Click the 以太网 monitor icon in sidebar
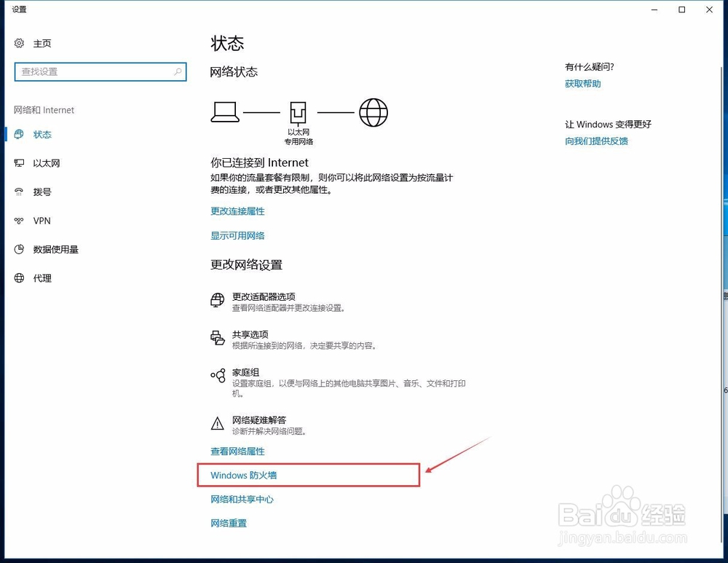 point(19,163)
